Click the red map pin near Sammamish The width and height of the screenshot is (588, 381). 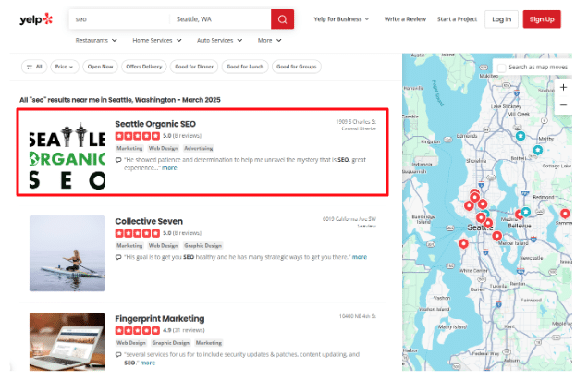pyautogui.click(x=565, y=214)
